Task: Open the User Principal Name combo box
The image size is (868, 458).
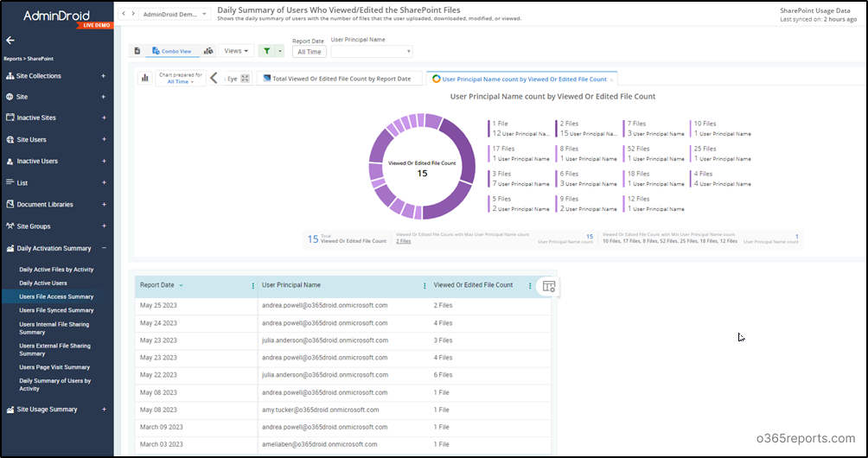Action: [x=372, y=52]
